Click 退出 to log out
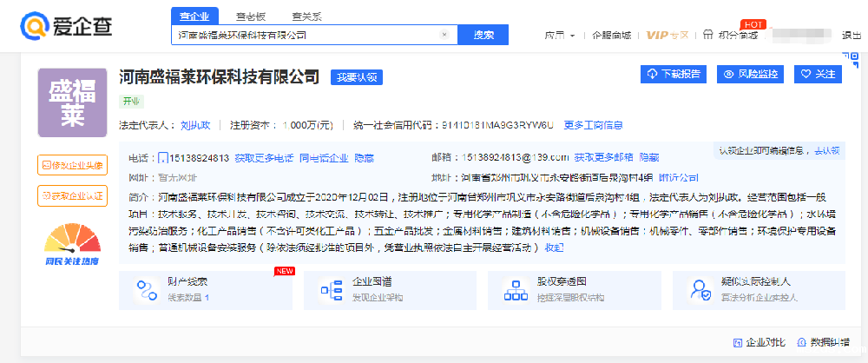Image resolution: width=868 pixels, height=363 pixels. 852,35
